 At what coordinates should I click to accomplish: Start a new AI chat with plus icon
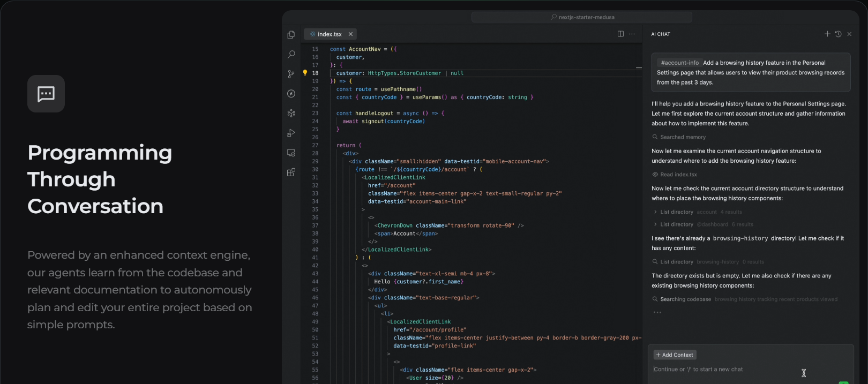(x=827, y=34)
